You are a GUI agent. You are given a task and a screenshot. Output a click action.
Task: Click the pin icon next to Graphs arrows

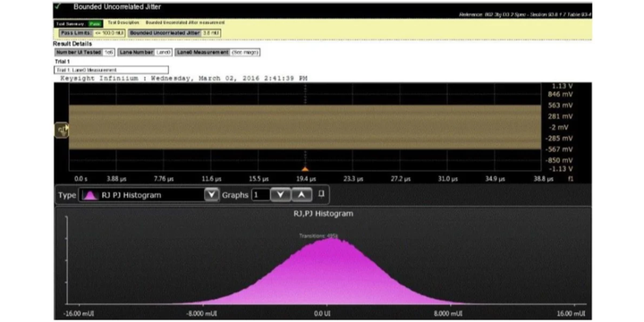coord(321,193)
